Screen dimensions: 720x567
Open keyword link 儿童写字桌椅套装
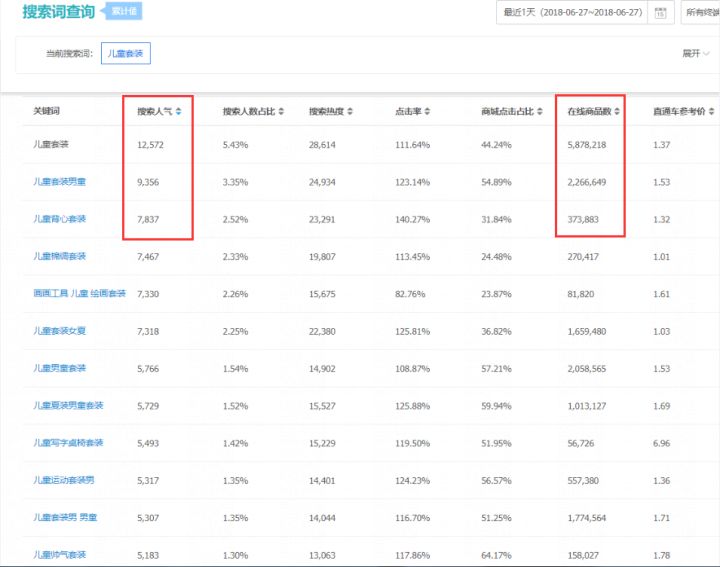(x=68, y=442)
